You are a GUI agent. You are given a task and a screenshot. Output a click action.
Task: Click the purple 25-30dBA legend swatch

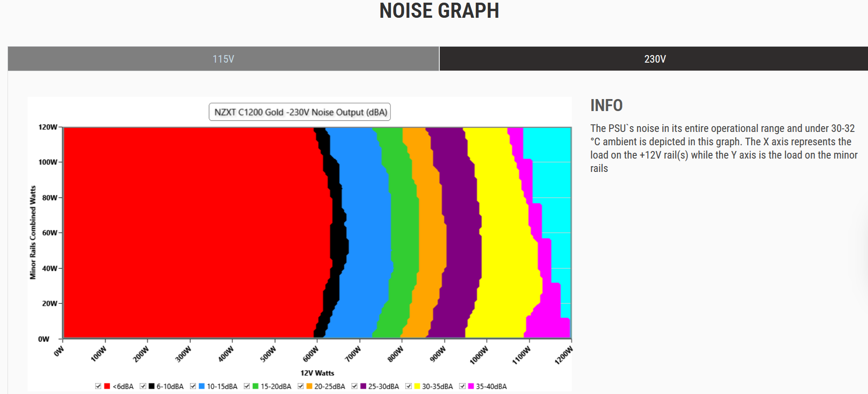click(x=363, y=386)
